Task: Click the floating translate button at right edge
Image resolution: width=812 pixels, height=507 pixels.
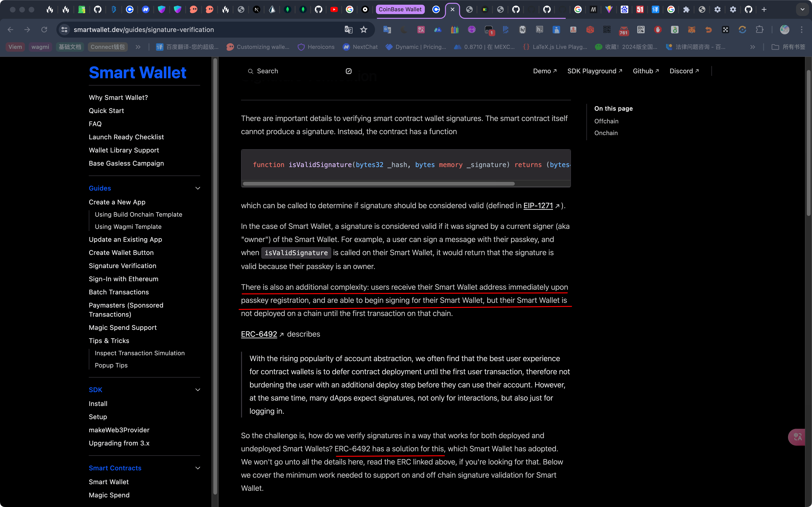Action: [797, 437]
